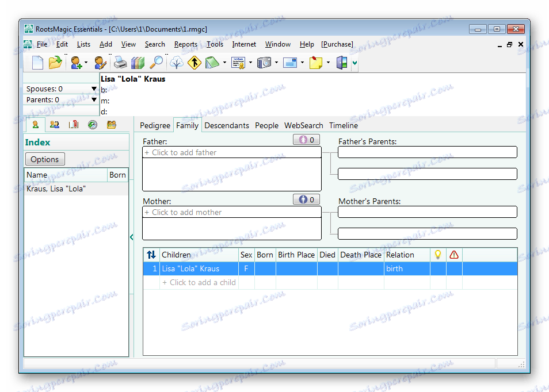Click the door exit toolbar icon
549x392 pixels.
(x=342, y=63)
